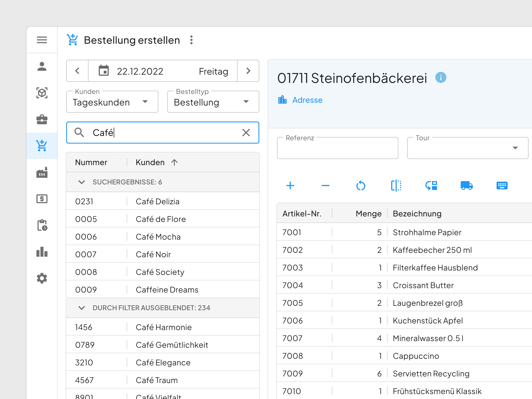This screenshot has width=532, height=399.
Task: Select customer Café Noir
Action: tap(163, 254)
